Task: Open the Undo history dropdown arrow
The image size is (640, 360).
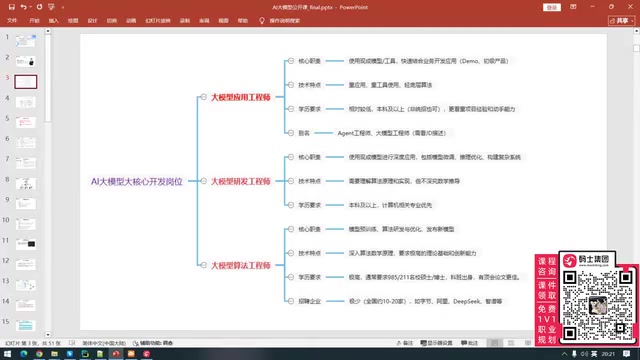Action: click(30, 7)
